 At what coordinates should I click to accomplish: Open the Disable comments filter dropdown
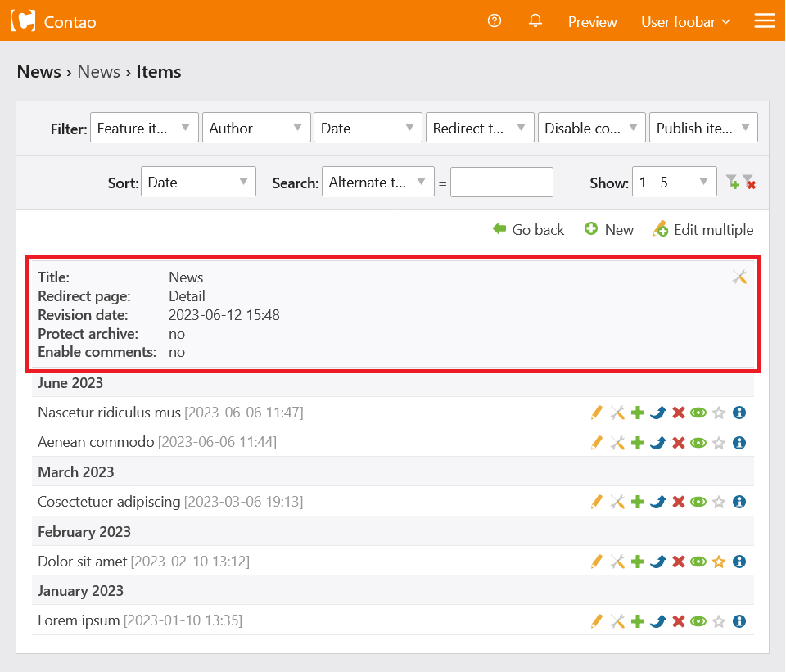(591, 128)
